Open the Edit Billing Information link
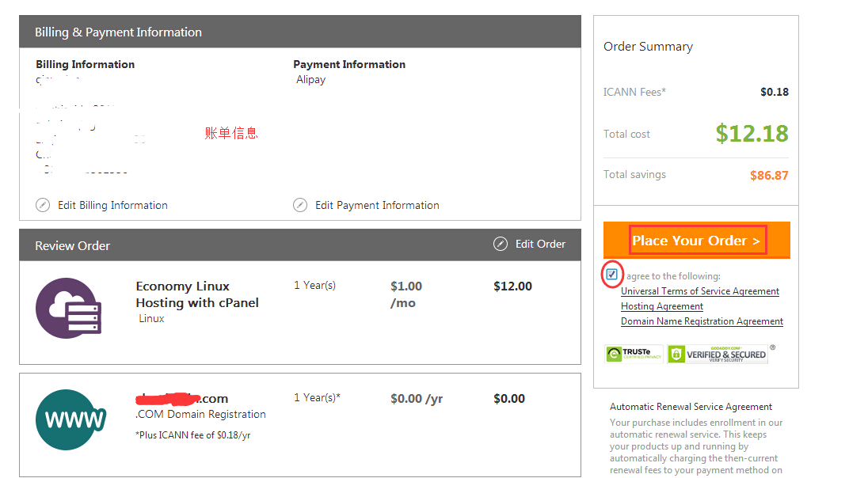This screenshot has width=868, height=478. coord(112,205)
